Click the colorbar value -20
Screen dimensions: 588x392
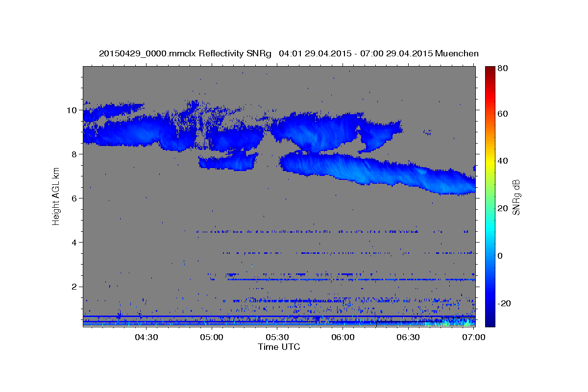click(504, 303)
